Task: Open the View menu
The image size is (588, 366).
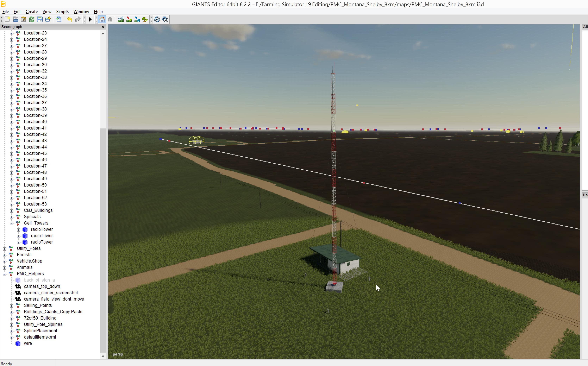Action: click(47, 11)
